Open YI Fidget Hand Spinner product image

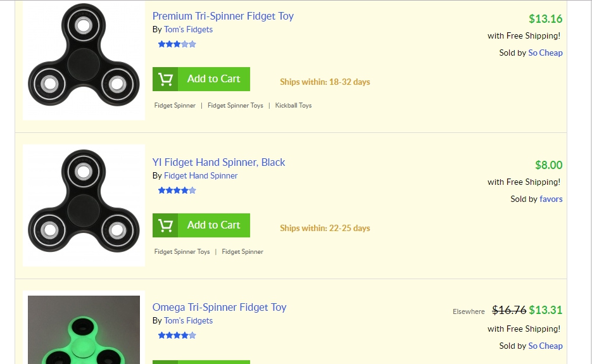click(x=84, y=206)
